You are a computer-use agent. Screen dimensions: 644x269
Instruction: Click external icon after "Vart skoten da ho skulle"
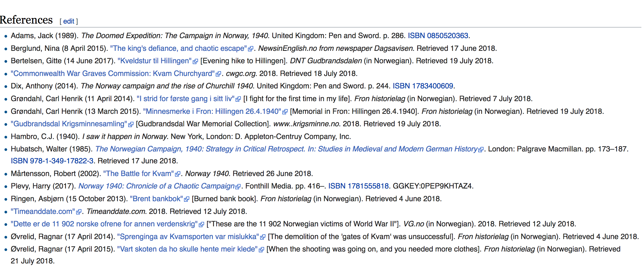[261, 250]
